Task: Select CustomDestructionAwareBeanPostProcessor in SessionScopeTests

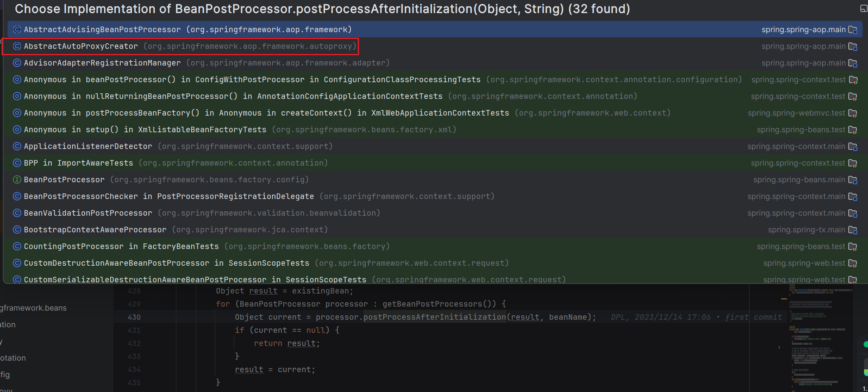Action: click(x=435, y=263)
